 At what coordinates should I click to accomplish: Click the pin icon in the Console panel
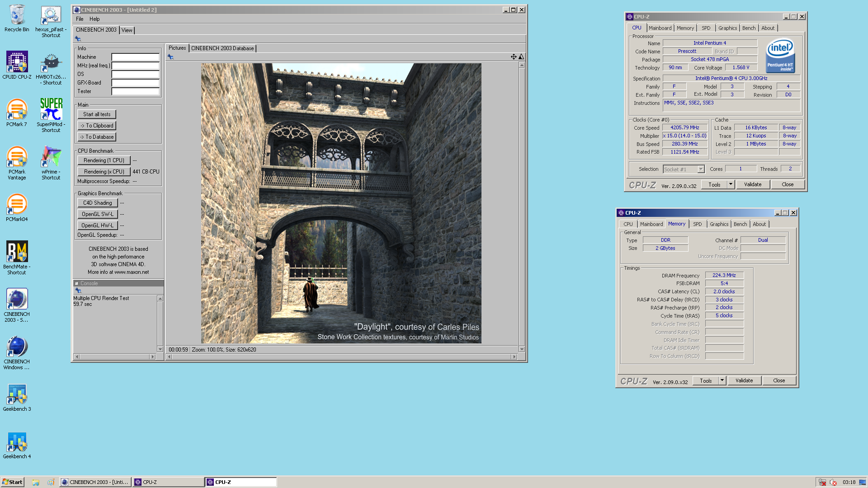coord(78,291)
